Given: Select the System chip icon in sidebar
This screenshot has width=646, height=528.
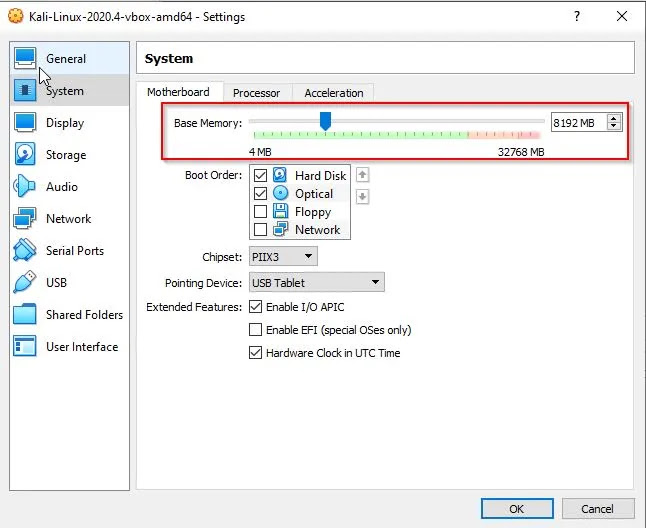Looking at the screenshot, I should pos(25,90).
